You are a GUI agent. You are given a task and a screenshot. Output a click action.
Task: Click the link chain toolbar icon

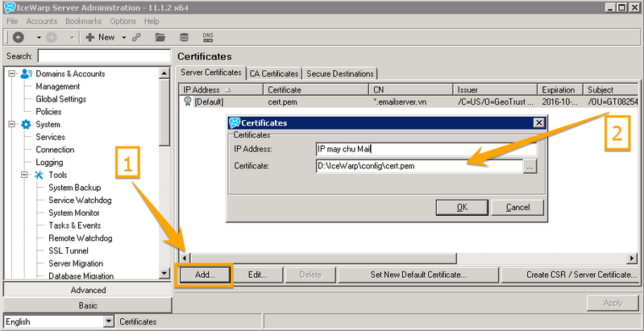pos(139,38)
